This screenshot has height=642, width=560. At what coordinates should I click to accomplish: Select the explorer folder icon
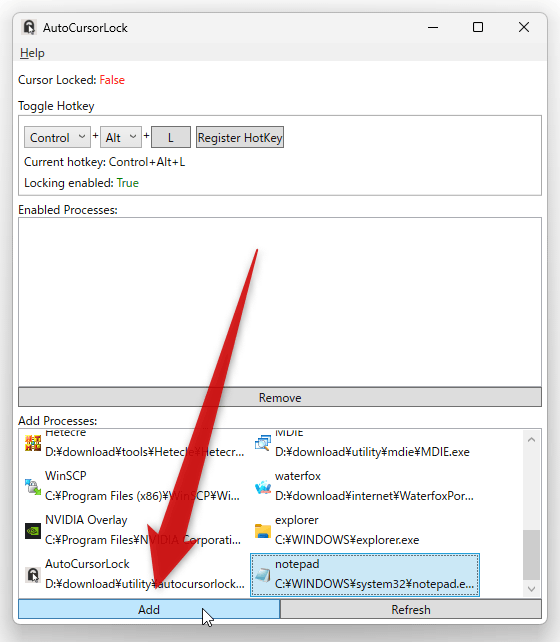263,531
